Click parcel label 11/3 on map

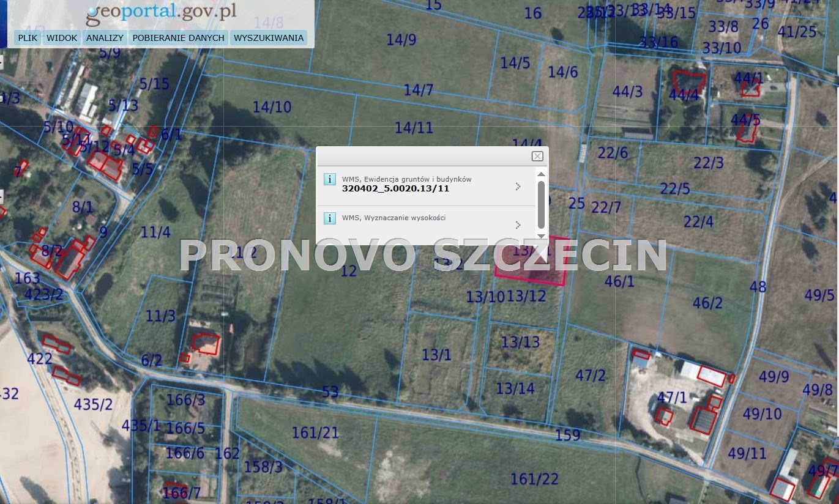pos(161,316)
